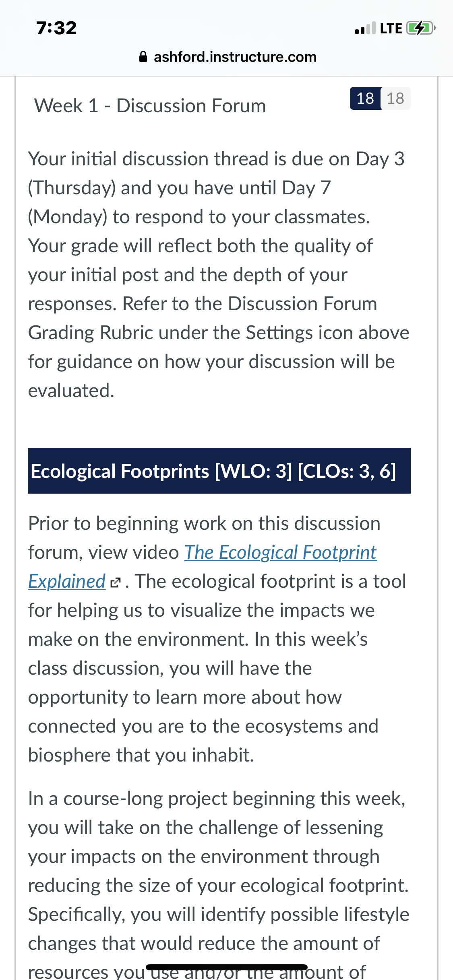Image resolution: width=453 pixels, height=980 pixels.
Task: Tap the battery charging icon
Action: [x=421, y=28]
